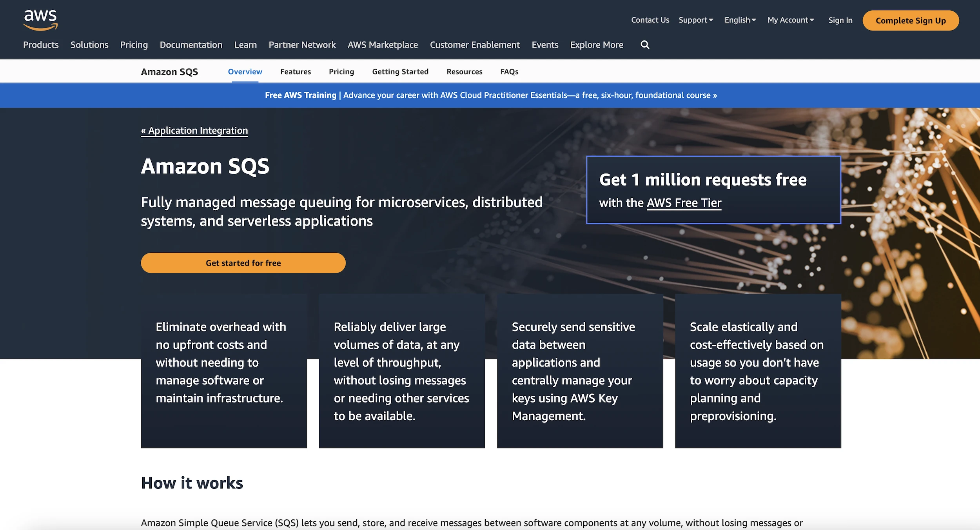Open the Partner Network menu
The height and width of the screenshot is (530, 980).
[302, 45]
